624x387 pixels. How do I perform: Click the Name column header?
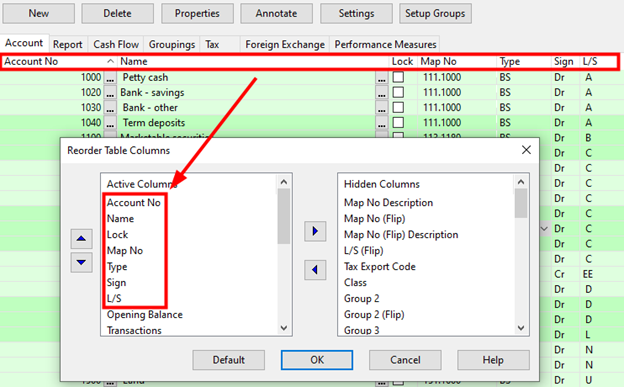(x=253, y=61)
